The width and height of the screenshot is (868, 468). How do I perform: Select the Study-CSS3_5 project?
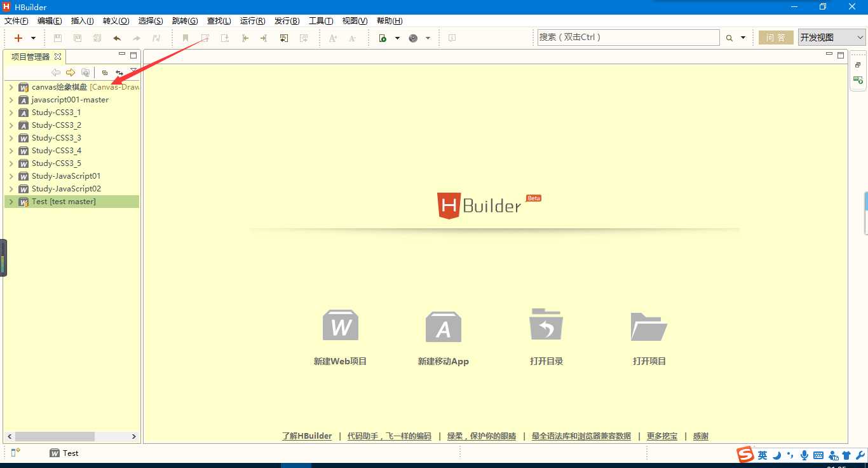[56, 163]
